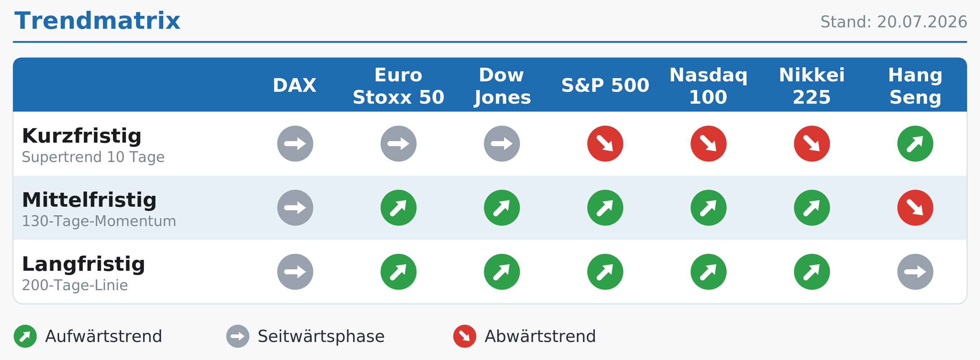The image size is (980, 360).
Task: Click Hang Seng Kurzfristig green uptrend icon
Action: 915,144
